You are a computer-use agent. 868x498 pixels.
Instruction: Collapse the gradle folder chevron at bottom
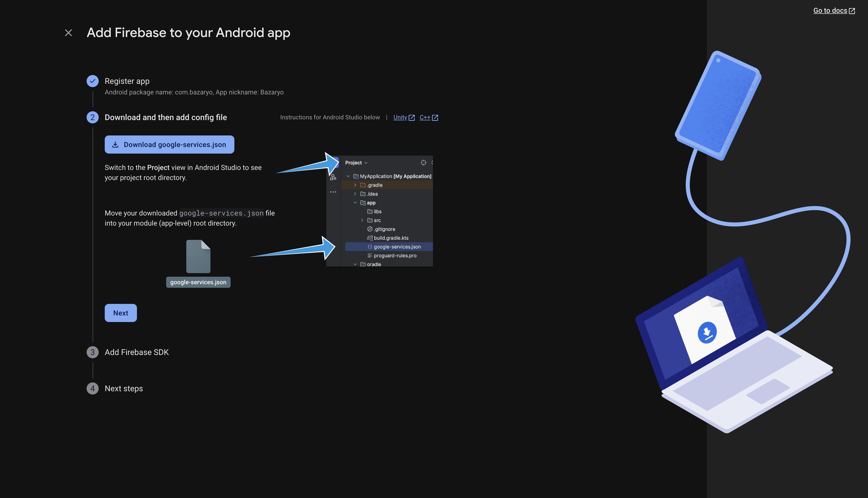[355, 264]
